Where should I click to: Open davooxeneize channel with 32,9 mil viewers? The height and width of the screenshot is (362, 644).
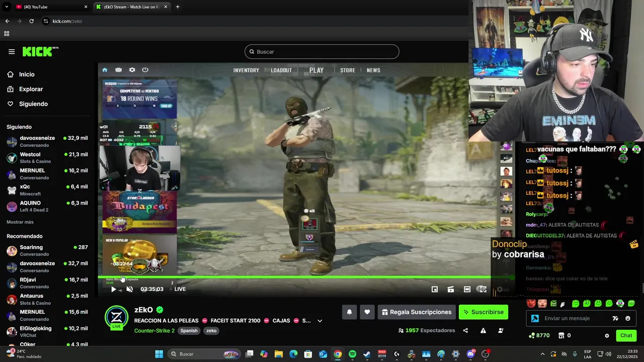point(47,141)
